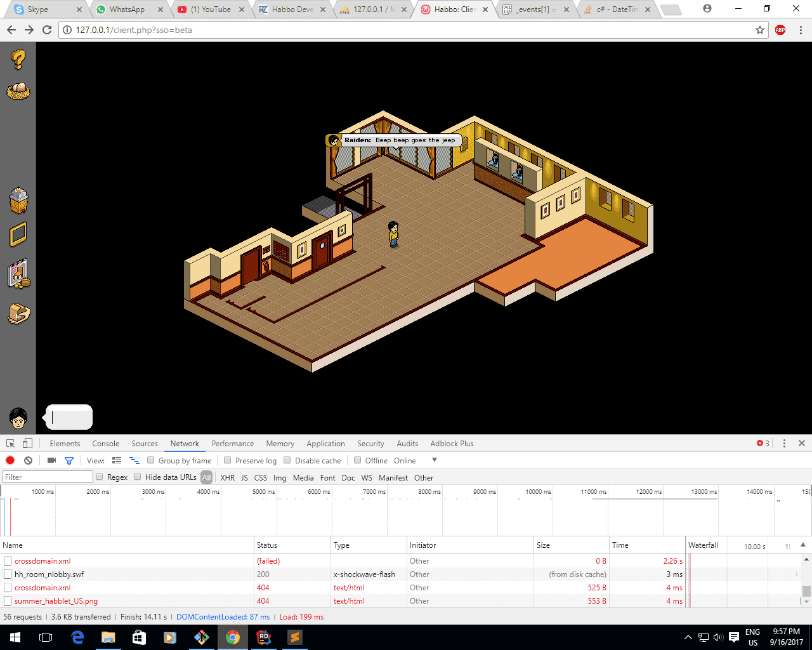Image resolution: width=812 pixels, height=650 pixels.
Task: Open the inventory box sidebar icon
Action: tap(18, 314)
